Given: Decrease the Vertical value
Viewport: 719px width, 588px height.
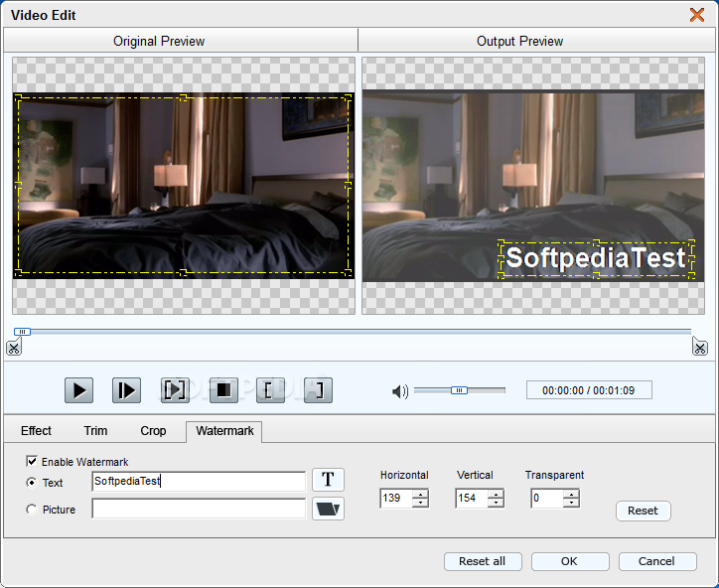Looking at the screenshot, I should coord(496,503).
